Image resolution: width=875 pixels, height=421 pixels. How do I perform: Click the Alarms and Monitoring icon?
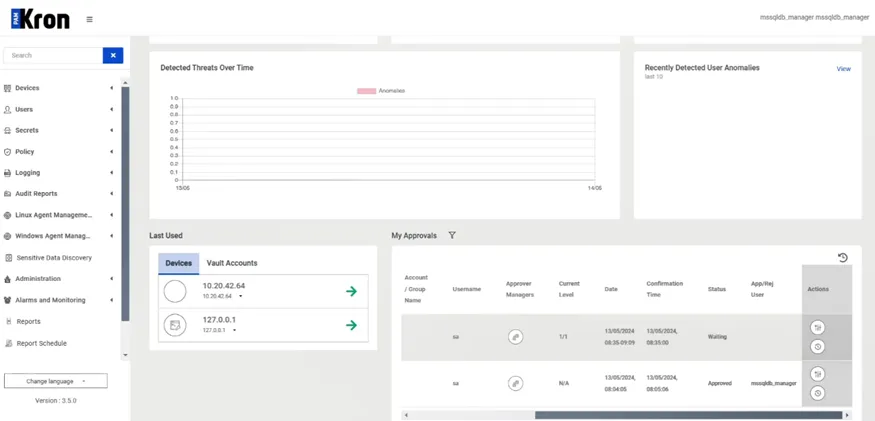click(8, 300)
